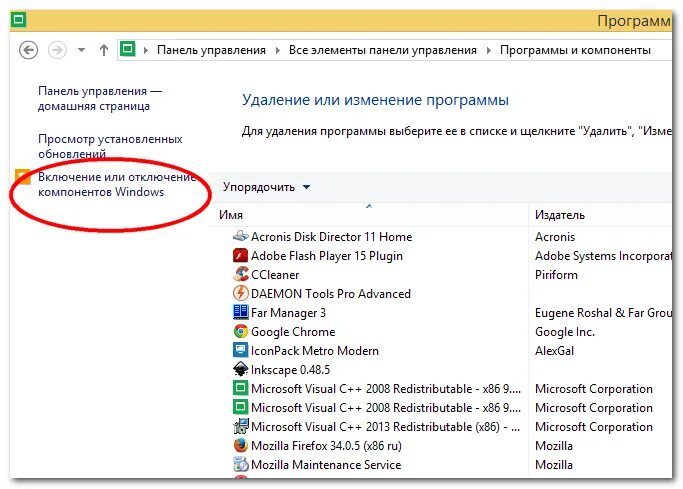Select the CCleaner program name

click(x=275, y=275)
